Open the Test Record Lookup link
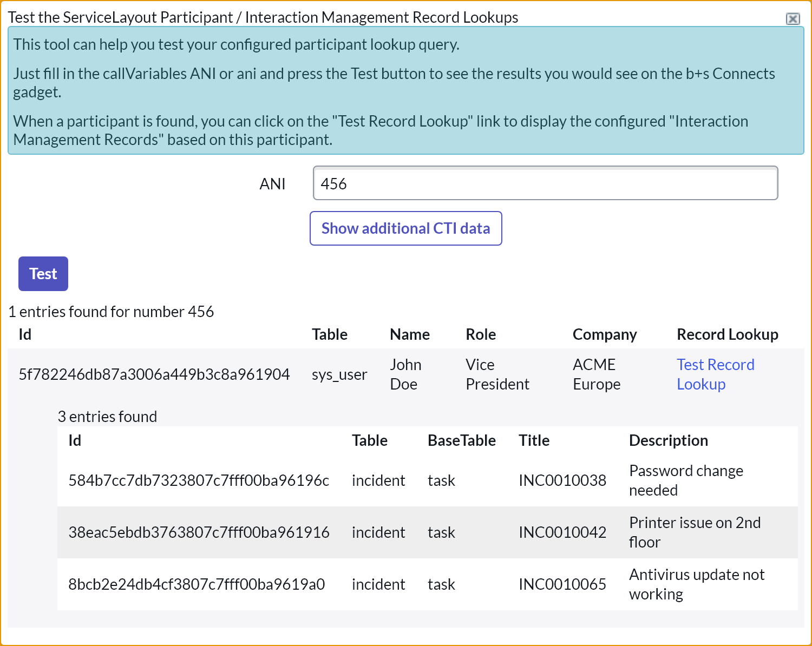The height and width of the screenshot is (646, 812). pyautogui.click(x=715, y=374)
